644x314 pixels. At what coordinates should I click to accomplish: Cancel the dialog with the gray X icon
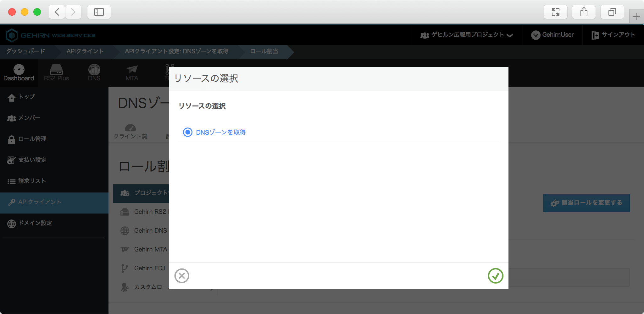tap(182, 276)
